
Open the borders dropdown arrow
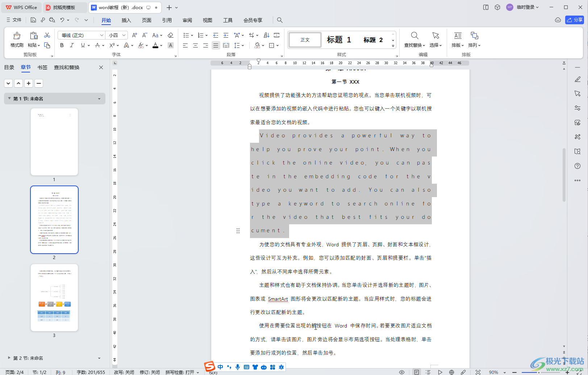[x=278, y=45]
